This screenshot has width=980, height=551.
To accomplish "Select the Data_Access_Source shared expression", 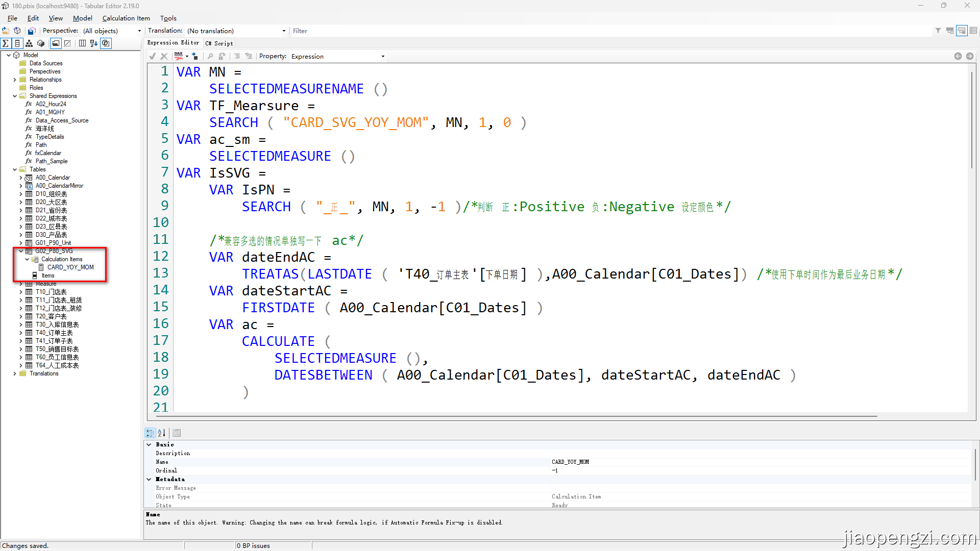I will 62,120.
